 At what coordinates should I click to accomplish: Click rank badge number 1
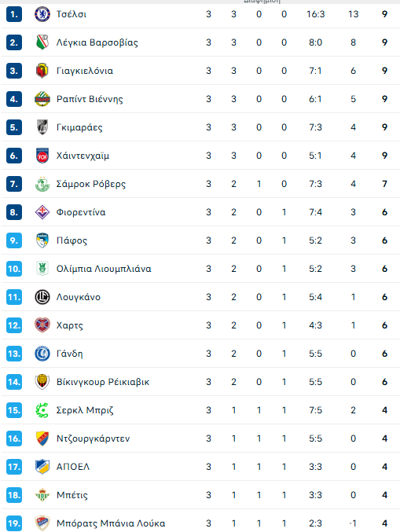(14, 14)
